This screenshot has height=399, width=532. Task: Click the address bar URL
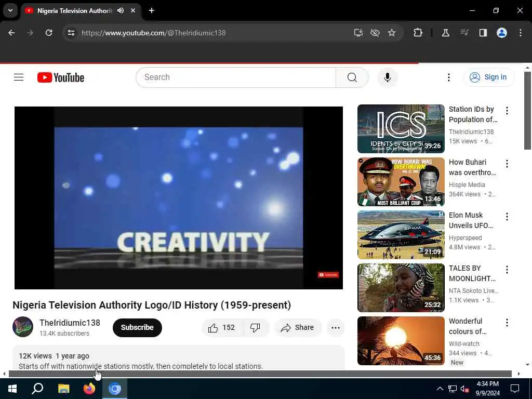coord(153,33)
